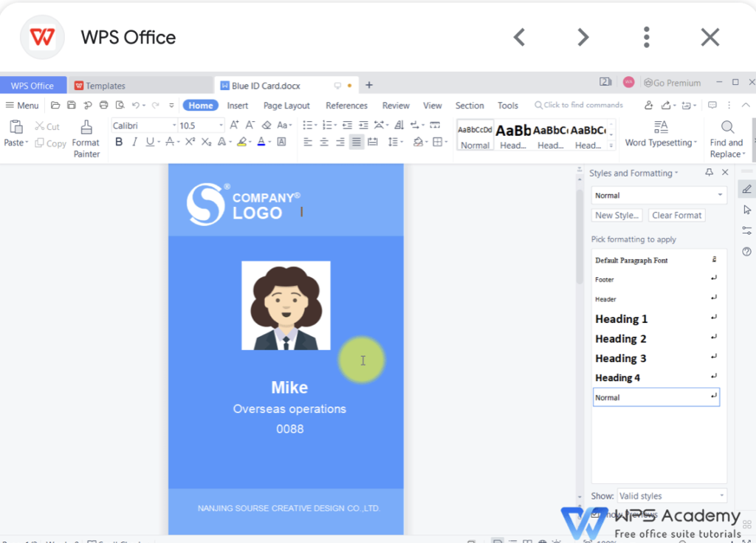Open the font name dropdown Calibri
The height and width of the screenshot is (543, 756).
(145, 126)
